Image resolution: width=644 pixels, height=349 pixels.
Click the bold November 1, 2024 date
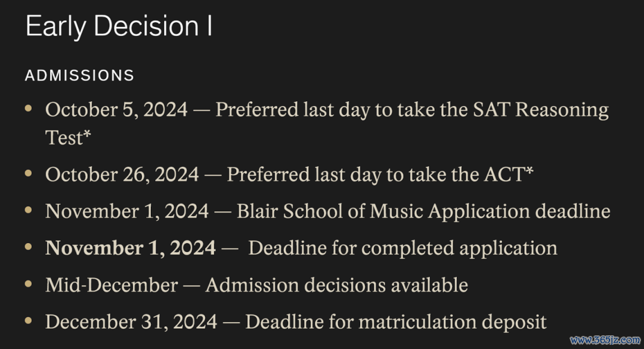(130, 248)
